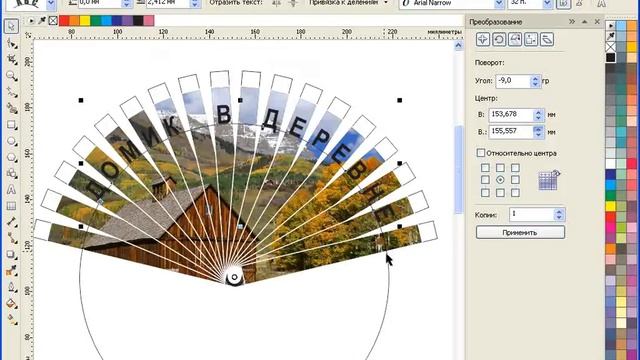Screen dimensions: 640x360
Task: Select the top-right anchor point box
Action: coord(515,168)
